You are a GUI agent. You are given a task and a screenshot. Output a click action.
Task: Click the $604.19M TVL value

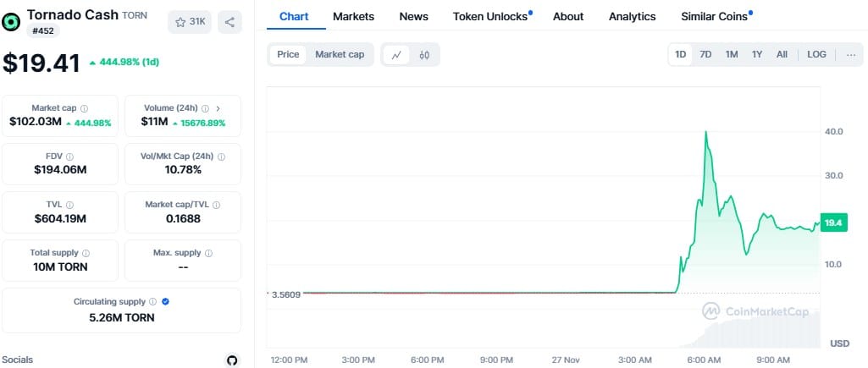coord(60,218)
